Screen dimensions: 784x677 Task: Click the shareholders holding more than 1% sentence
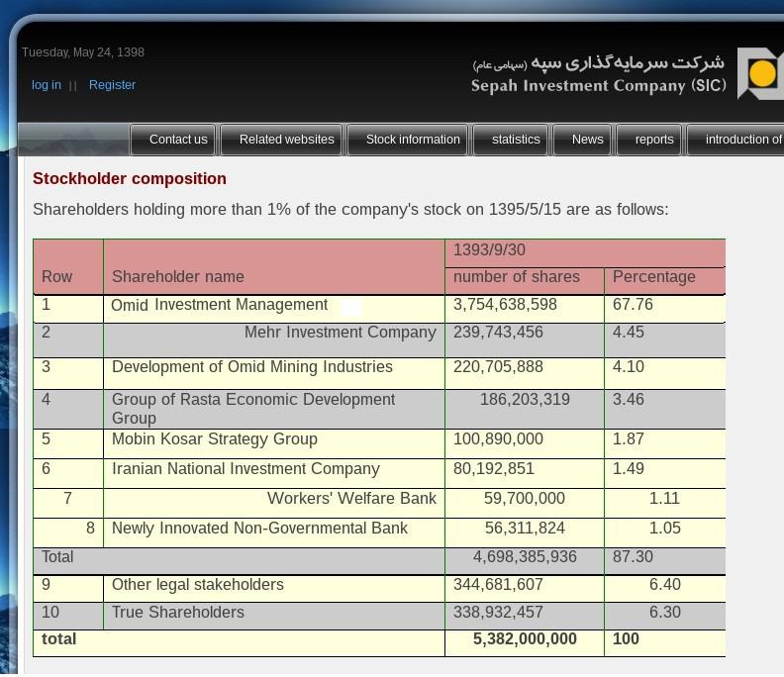coord(350,209)
